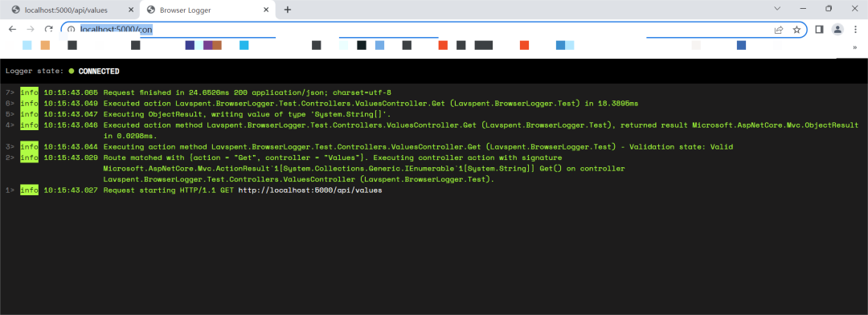Image resolution: width=868 pixels, height=315 pixels.
Task: Click 'Request starting HTTP/1.1 GET' text
Action: pos(169,190)
